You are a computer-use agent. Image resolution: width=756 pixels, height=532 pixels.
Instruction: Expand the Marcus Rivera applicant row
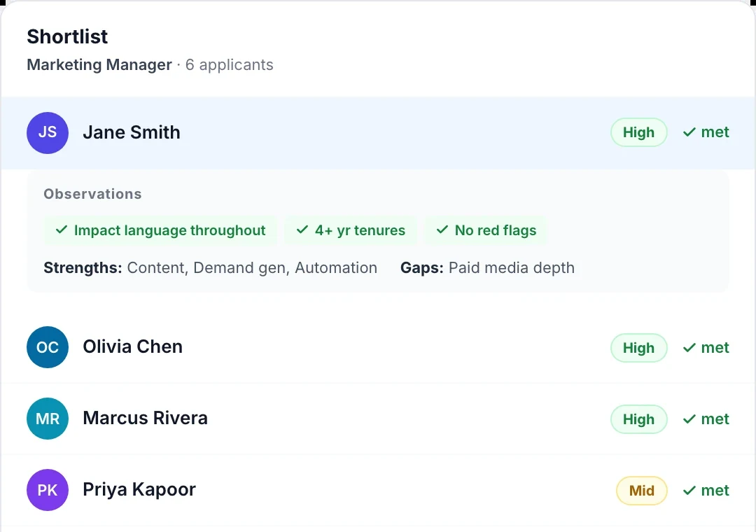pos(378,419)
